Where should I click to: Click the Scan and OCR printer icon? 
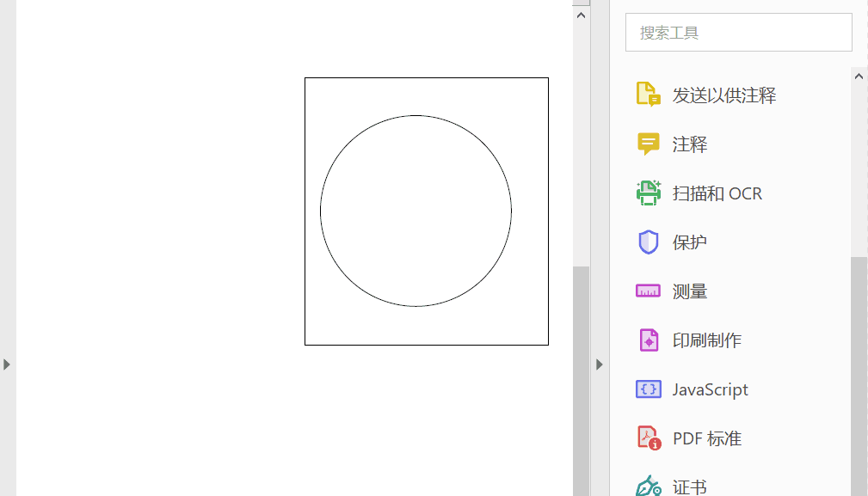tap(649, 193)
